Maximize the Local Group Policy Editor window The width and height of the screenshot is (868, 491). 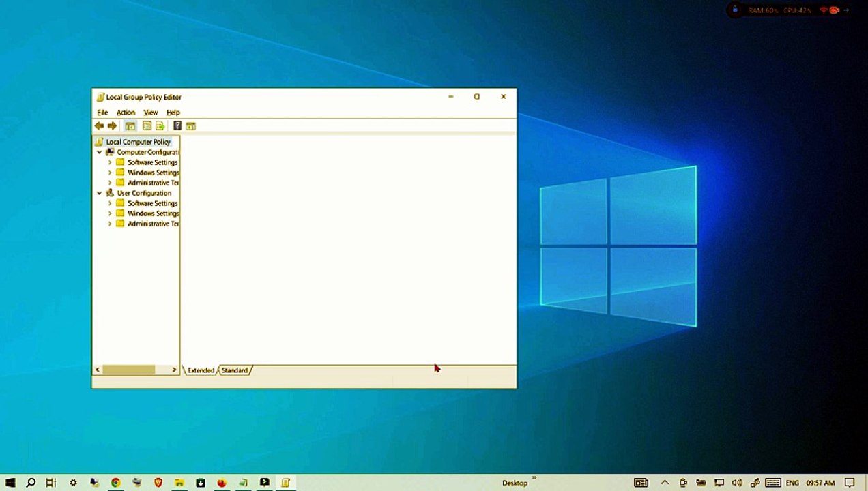477,97
